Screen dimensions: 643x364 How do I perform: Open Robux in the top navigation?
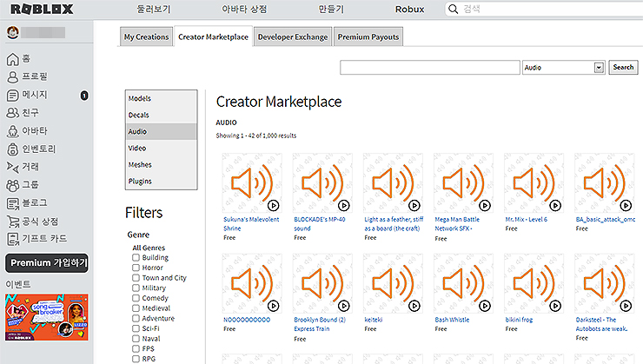[x=409, y=9]
